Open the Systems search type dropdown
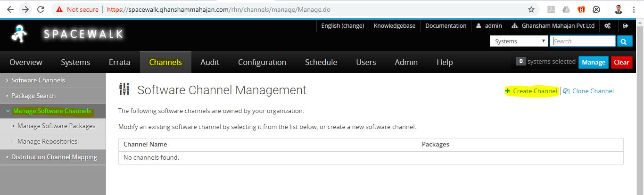This screenshot has height=195, width=644. point(519,41)
